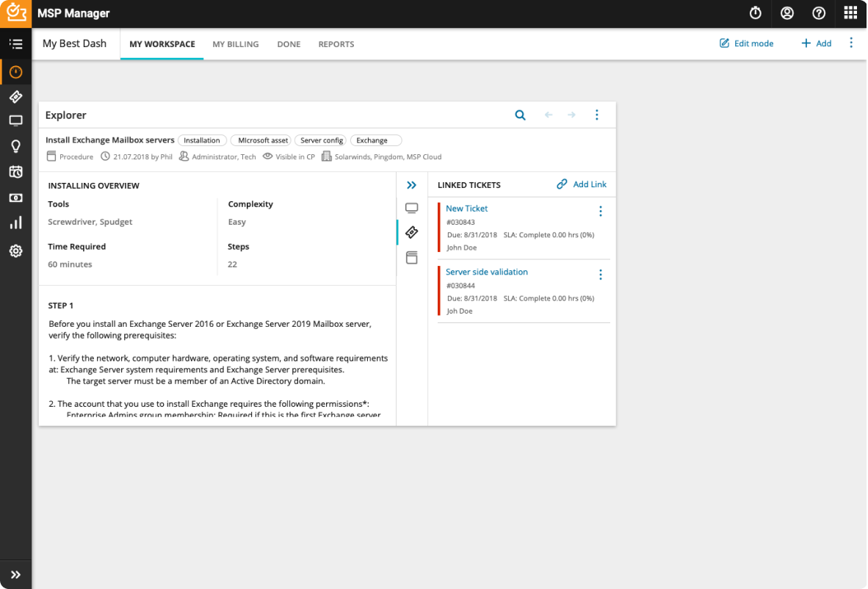Screen dimensions: 868x589
Task: Click the Steps value 22
Action: [x=233, y=264]
